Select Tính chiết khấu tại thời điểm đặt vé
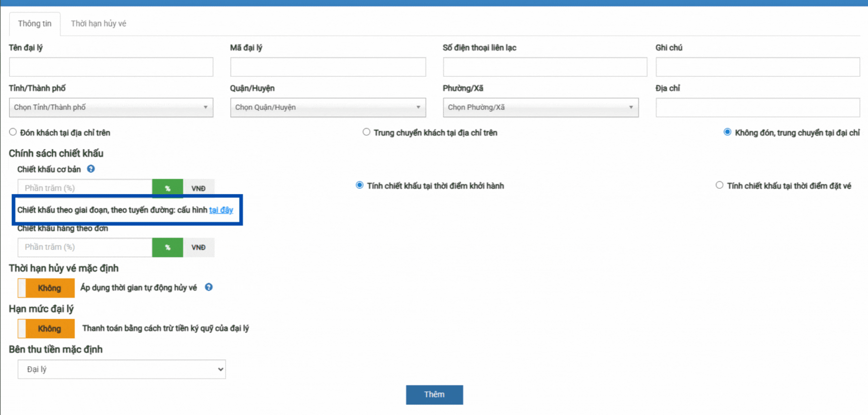Viewport: 868px width, 415px height. (x=719, y=186)
